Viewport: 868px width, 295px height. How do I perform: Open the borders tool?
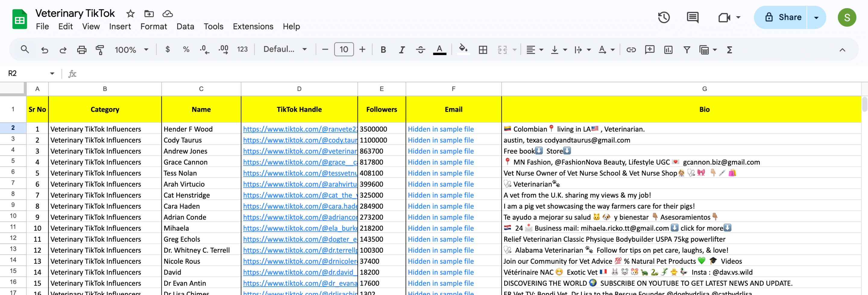pyautogui.click(x=483, y=50)
